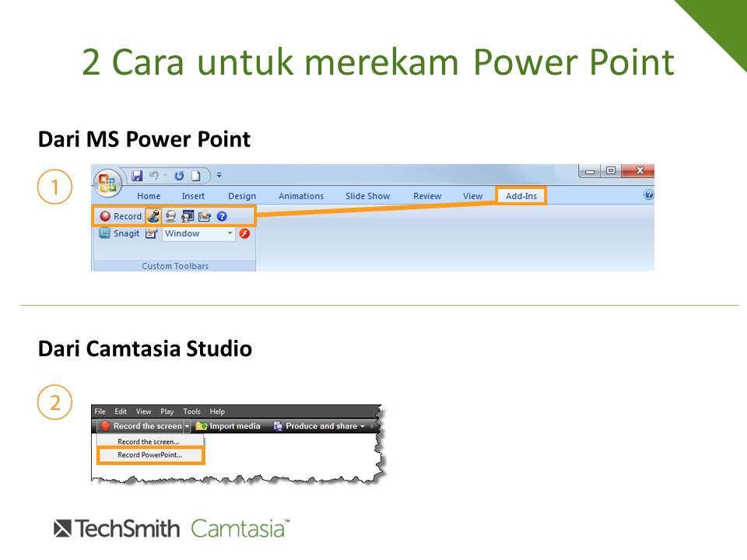Screen dimensions: 747x560
Task: Open the Camtasia Edit menu
Action: point(121,411)
